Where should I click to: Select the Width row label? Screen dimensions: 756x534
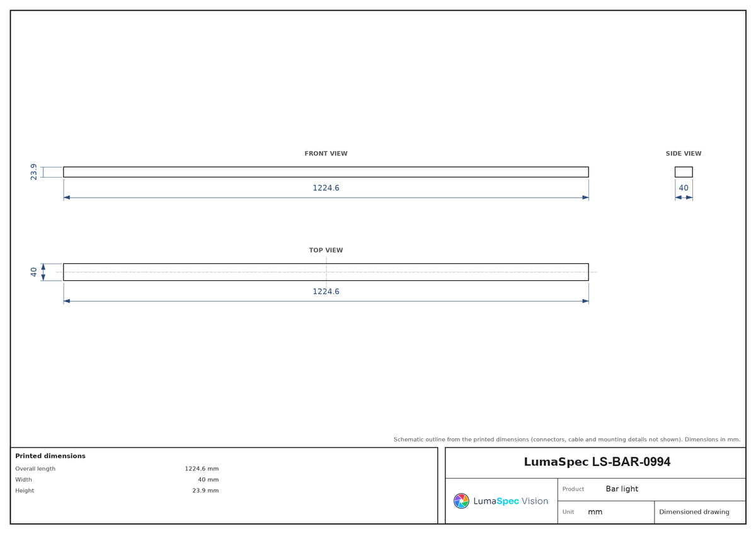(23, 480)
